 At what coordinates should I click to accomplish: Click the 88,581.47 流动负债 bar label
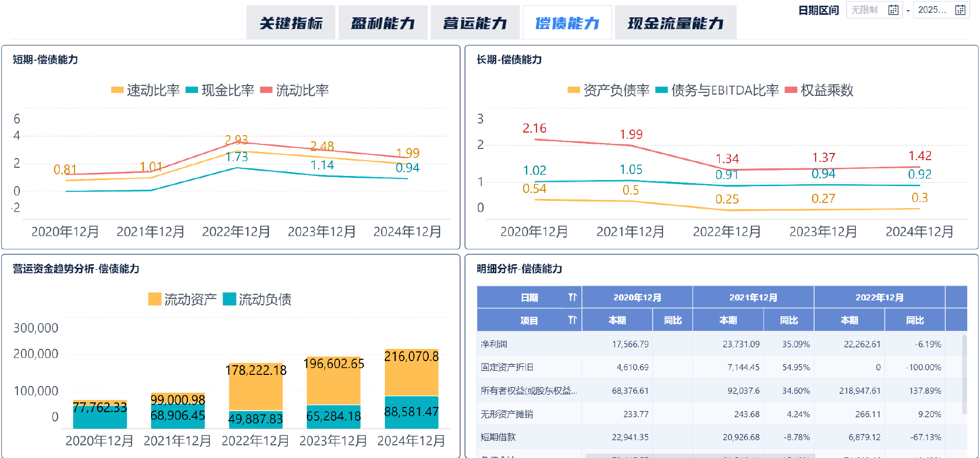(x=411, y=412)
